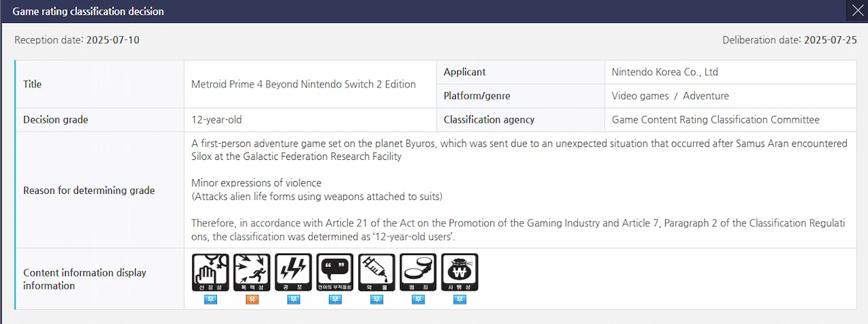Click the blue indicator badge under sexuality icon
Viewport: 868px width, 324px height.
pos(210,299)
